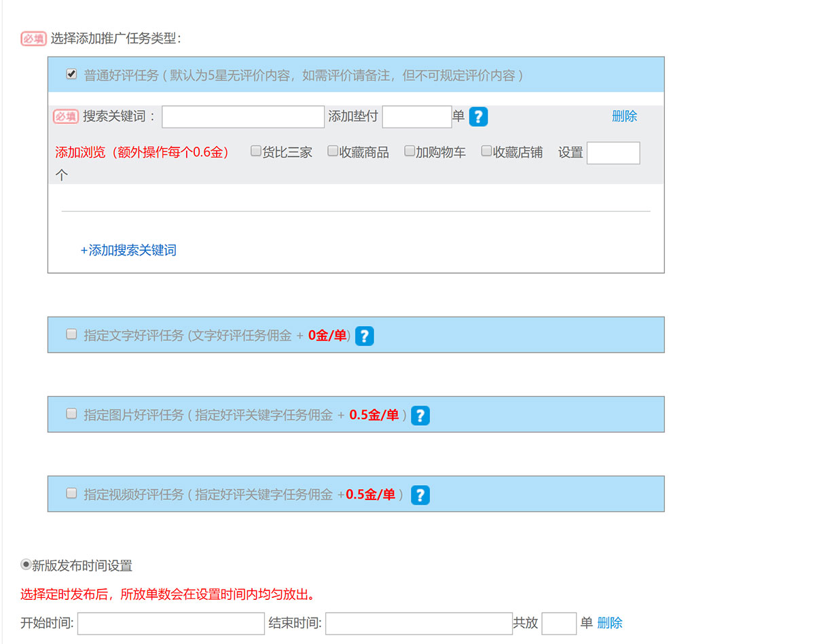
Task: Click help icon beside 指定文字好评任务
Action: 365,336
